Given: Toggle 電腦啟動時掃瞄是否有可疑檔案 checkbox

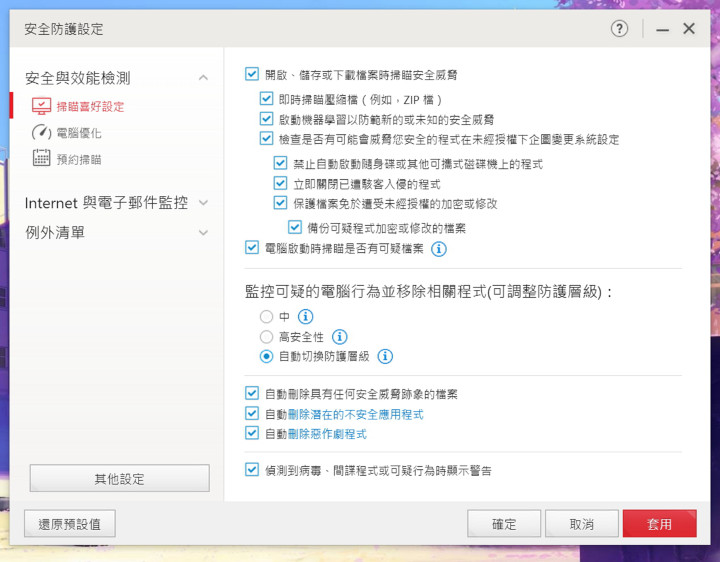Looking at the screenshot, I should pos(252,247).
